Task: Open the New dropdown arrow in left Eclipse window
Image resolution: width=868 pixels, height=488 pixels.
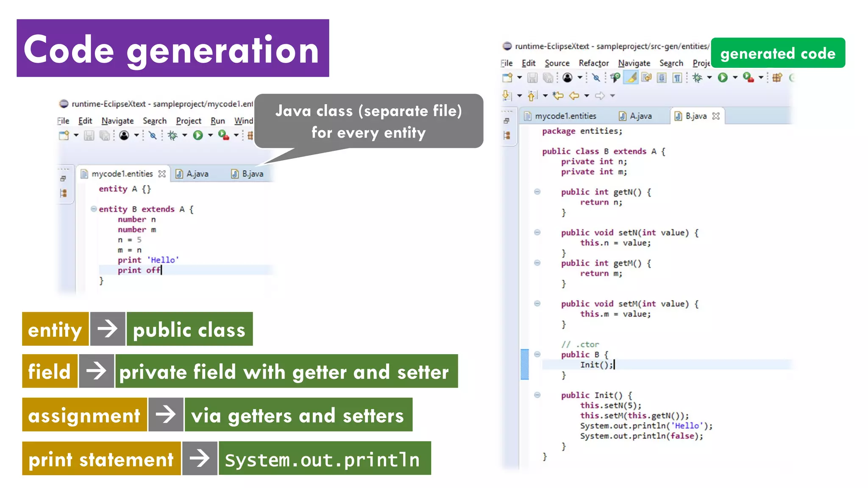Action: [76, 136]
